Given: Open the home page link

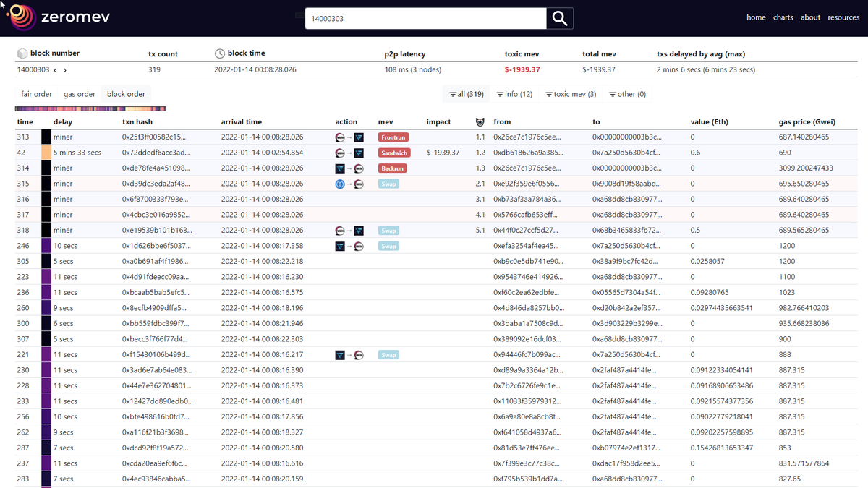Looking at the screenshot, I should (756, 17).
